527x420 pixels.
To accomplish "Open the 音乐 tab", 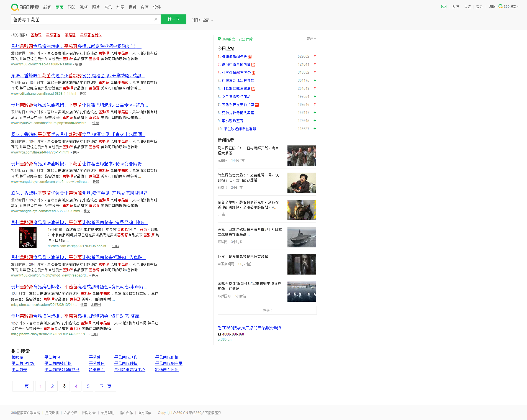I will pos(108,7).
